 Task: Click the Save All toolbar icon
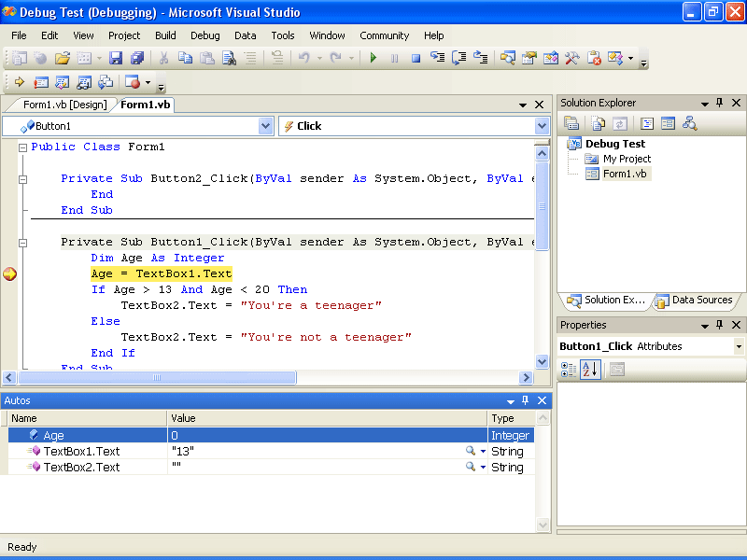coord(137,58)
